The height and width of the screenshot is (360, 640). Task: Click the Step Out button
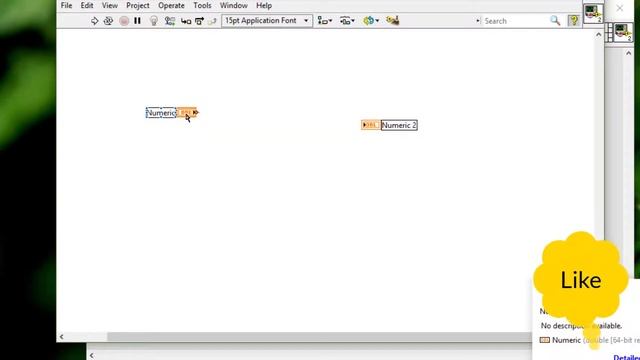(x=212, y=21)
